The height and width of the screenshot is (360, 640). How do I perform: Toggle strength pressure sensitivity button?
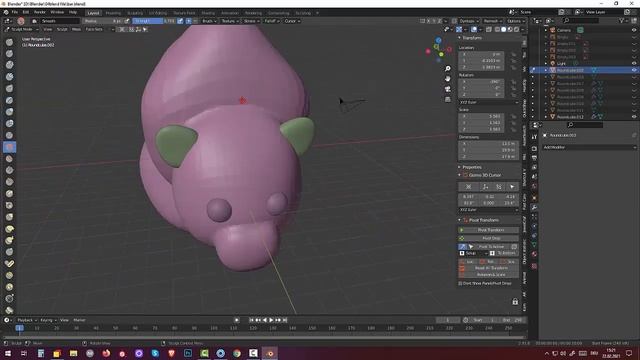point(180,21)
